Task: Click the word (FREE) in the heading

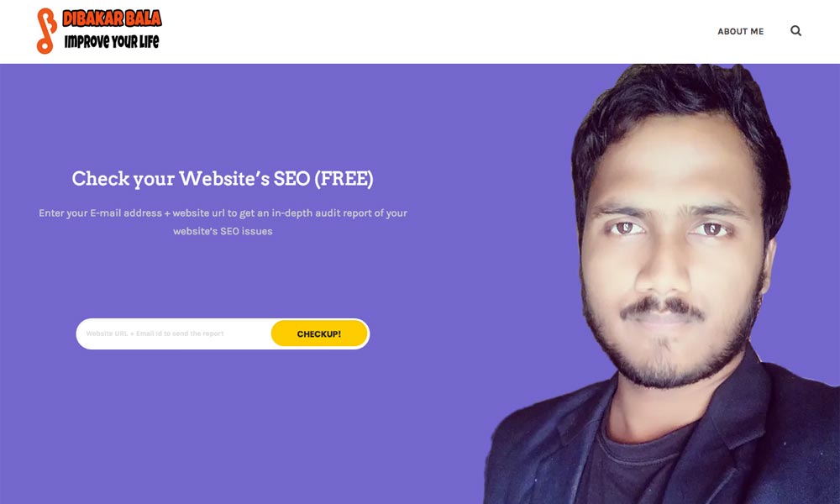Action: tap(344, 179)
